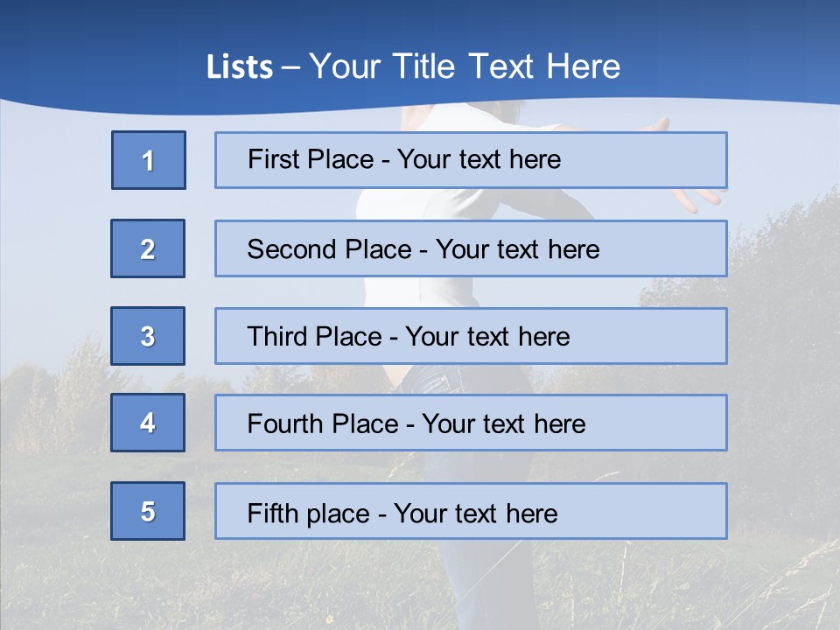The width and height of the screenshot is (840, 630).
Task: Select the number 4 box
Action: pos(148,423)
